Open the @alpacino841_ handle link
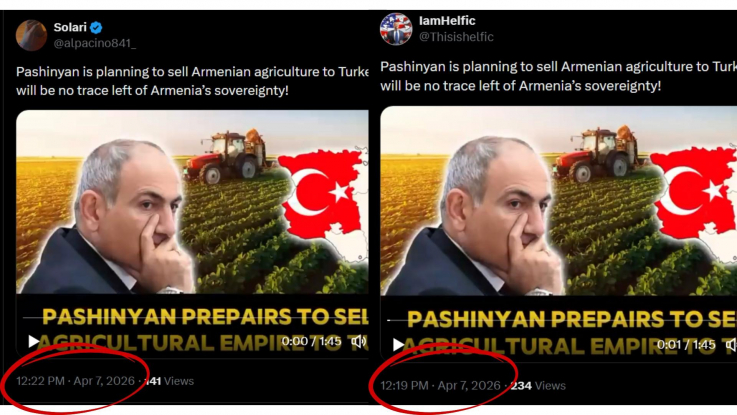Image resolution: width=737 pixels, height=415 pixels. (x=94, y=43)
